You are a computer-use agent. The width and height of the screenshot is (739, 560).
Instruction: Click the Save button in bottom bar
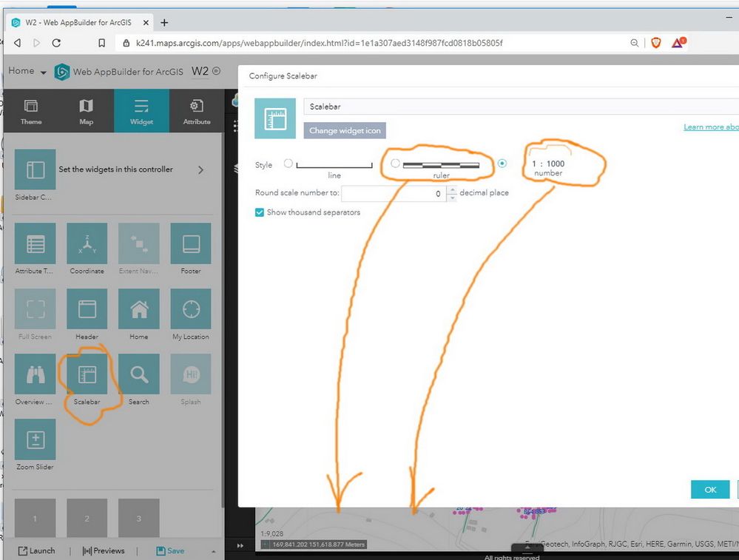170,550
